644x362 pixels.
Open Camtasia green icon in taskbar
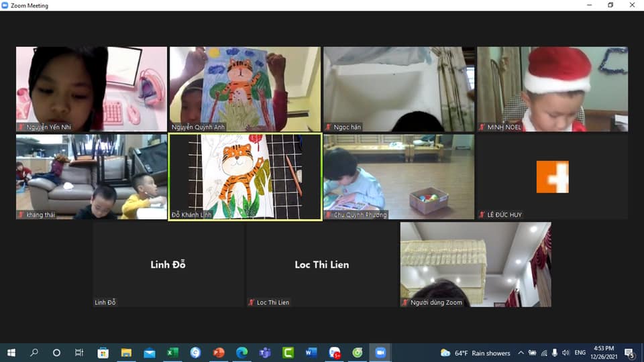(288, 353)
